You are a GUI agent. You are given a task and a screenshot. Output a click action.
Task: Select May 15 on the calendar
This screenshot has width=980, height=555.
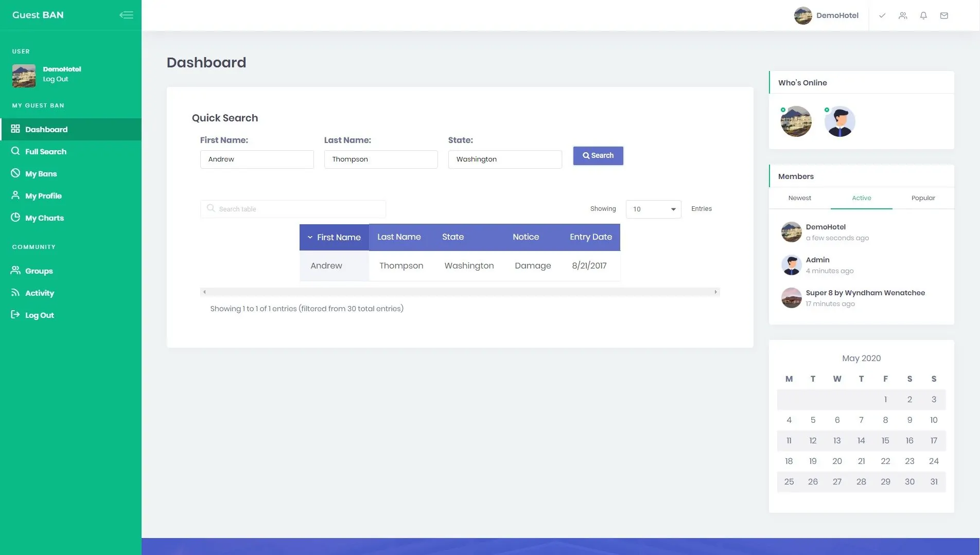click(885, 441)
